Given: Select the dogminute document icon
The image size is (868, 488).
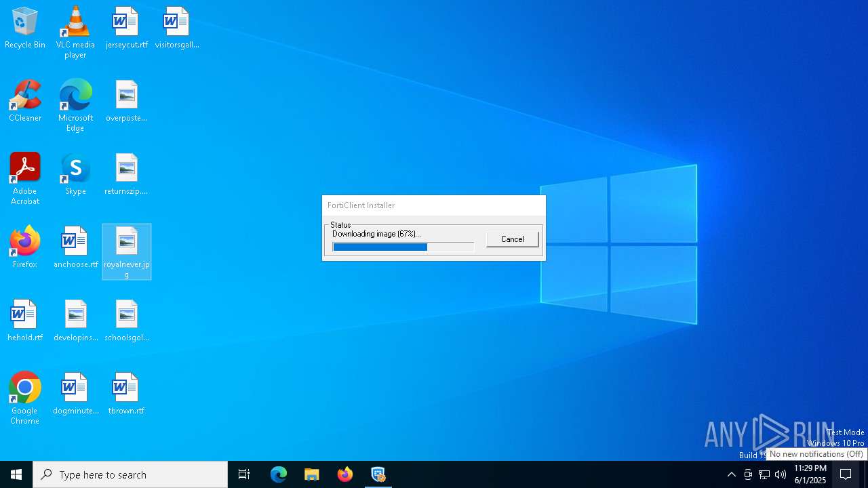Looking at the screenshot, I should pos(75,394).
